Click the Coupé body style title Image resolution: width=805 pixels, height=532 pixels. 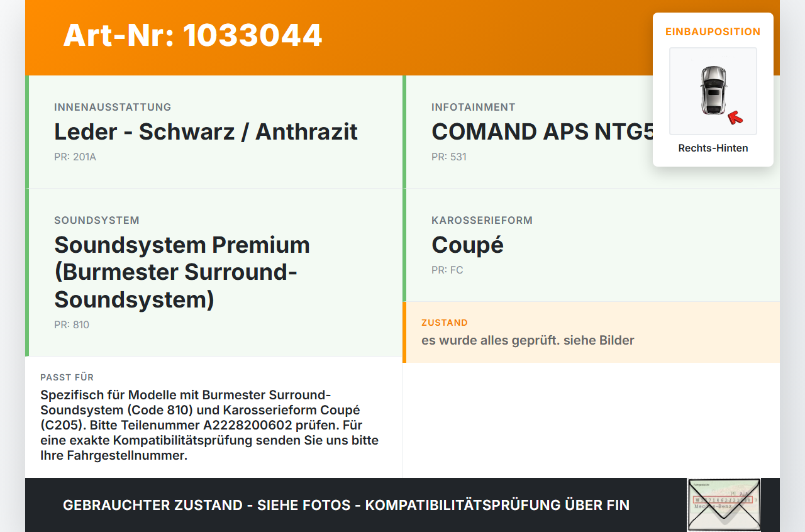[467, 245]
